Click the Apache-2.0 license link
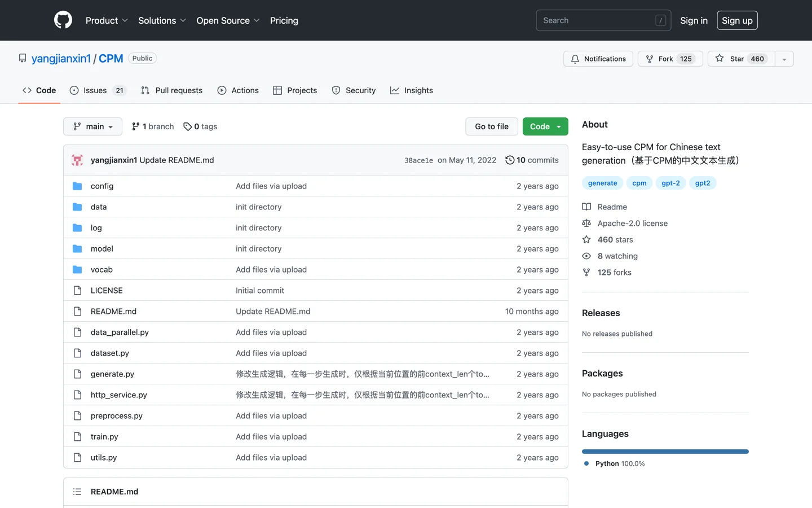Screen dimensions: 812x508 (632, 223)
